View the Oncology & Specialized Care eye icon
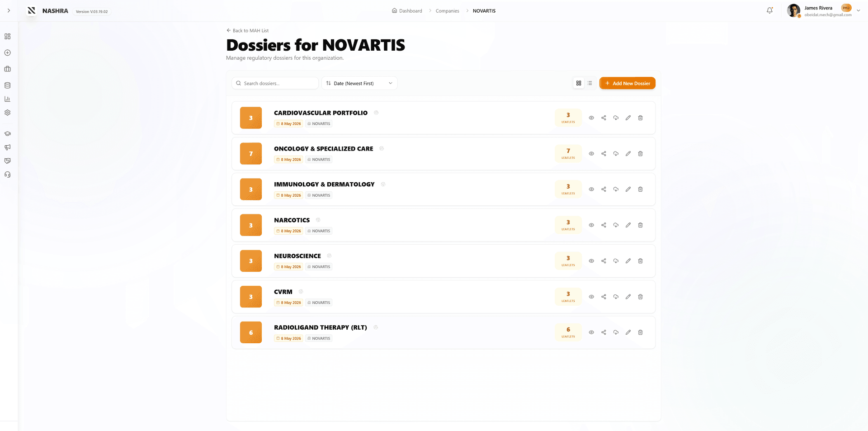 click(591, 154)
